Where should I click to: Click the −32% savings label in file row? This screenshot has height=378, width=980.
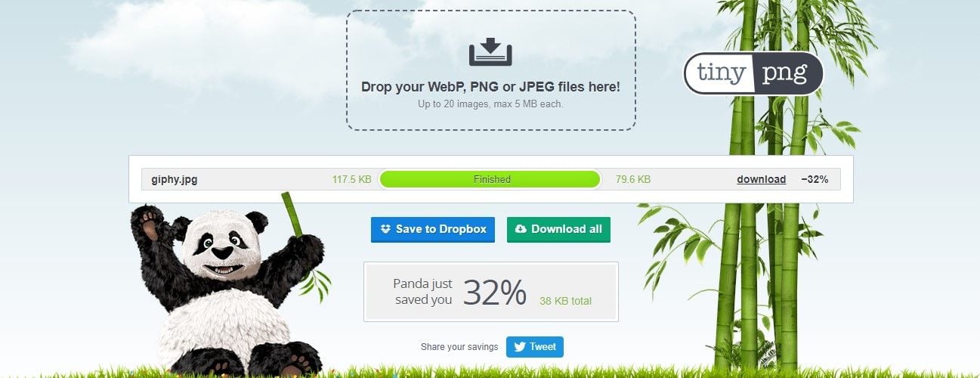(815, 180)
